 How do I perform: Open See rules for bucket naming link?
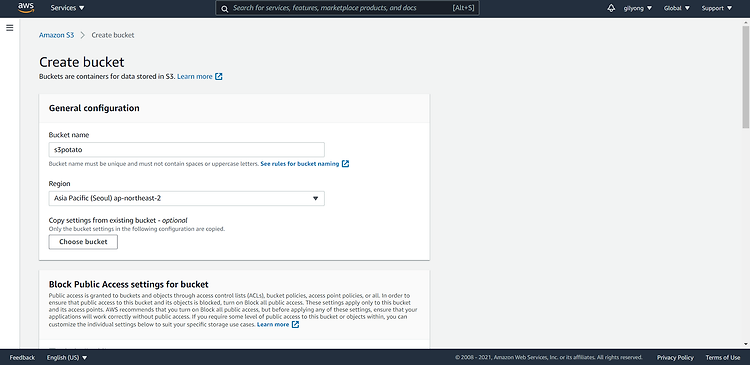[300, 164]
